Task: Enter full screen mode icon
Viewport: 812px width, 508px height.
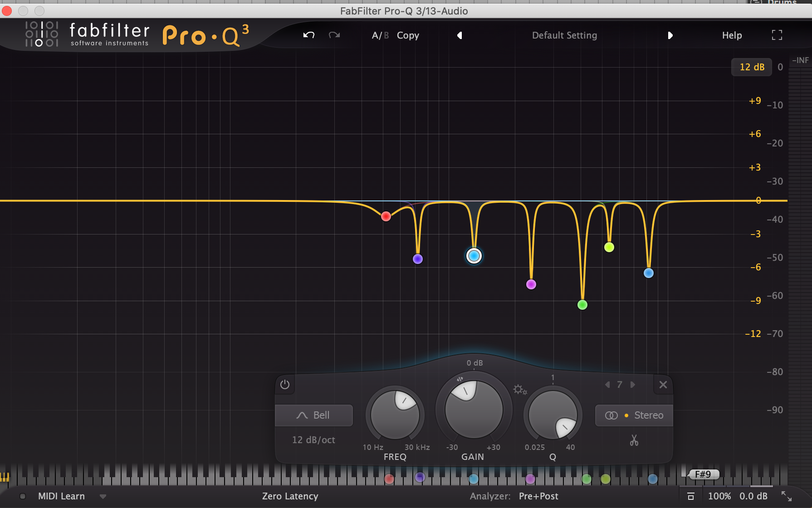Action: pyautogui.click(x=777, y=35)
